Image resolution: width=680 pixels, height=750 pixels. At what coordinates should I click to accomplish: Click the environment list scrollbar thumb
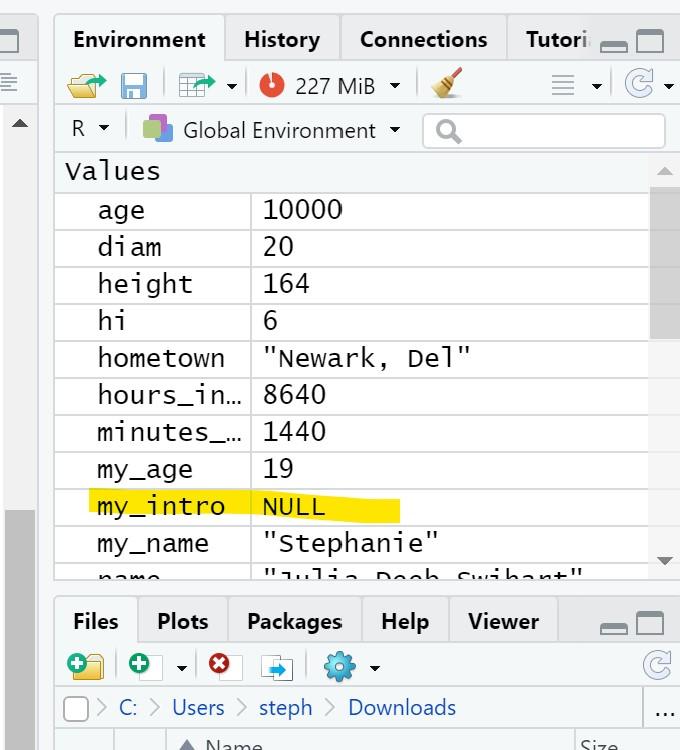[x=665, y=263]
